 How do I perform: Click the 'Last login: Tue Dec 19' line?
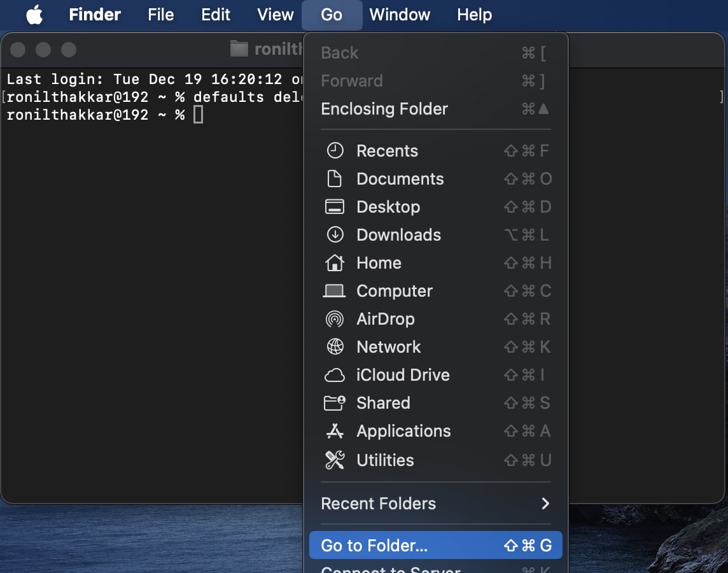[x=153, y=79]
